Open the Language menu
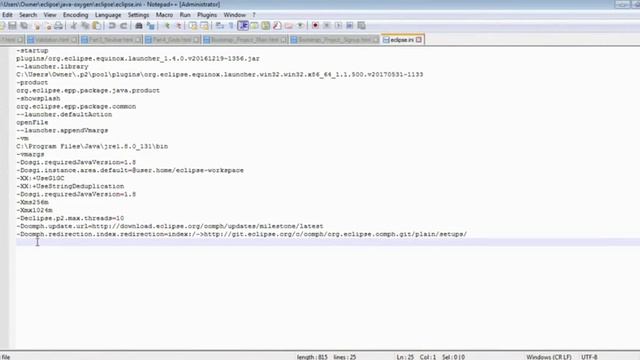Viewport: 640px width, 360px height. point(108,15)
